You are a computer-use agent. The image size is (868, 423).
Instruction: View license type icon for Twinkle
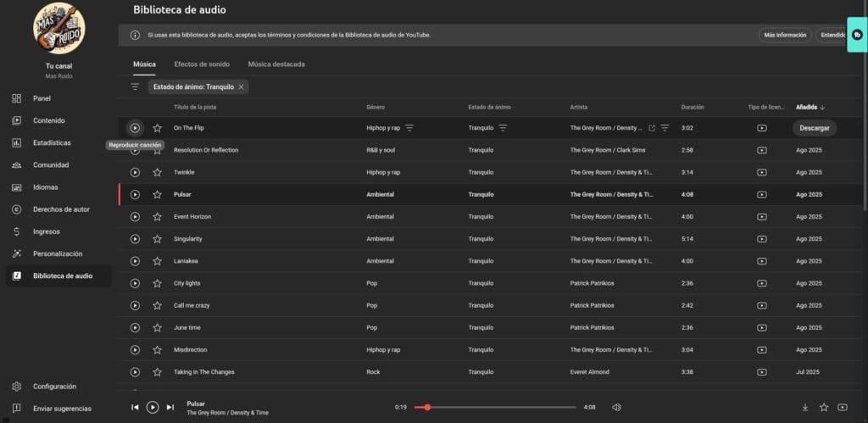tap(762, 172)
